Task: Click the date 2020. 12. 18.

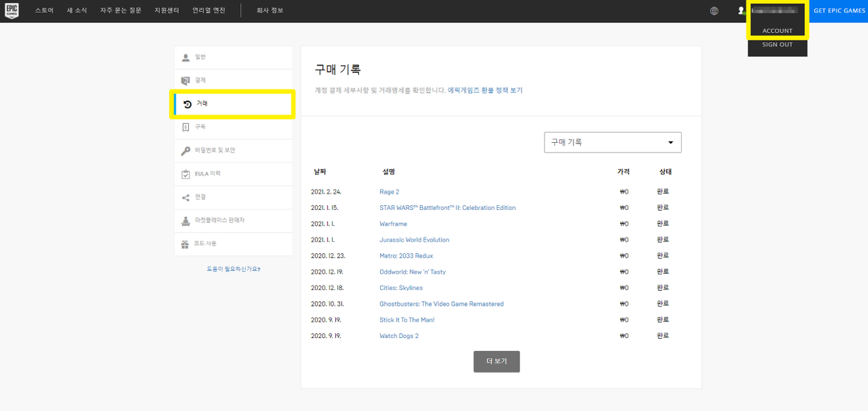Action: click(327, 288)
